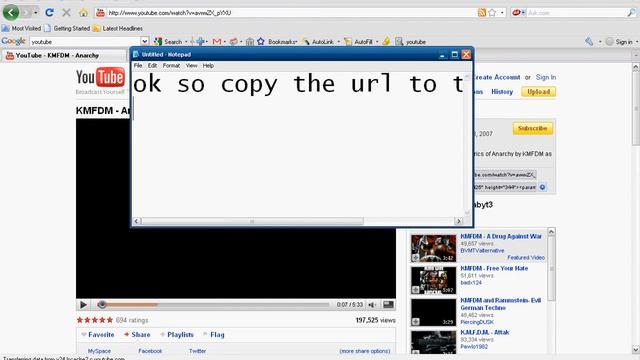Share to MySpace link
The height and width of the screenshot is (360, 640).
click(99, 351)
